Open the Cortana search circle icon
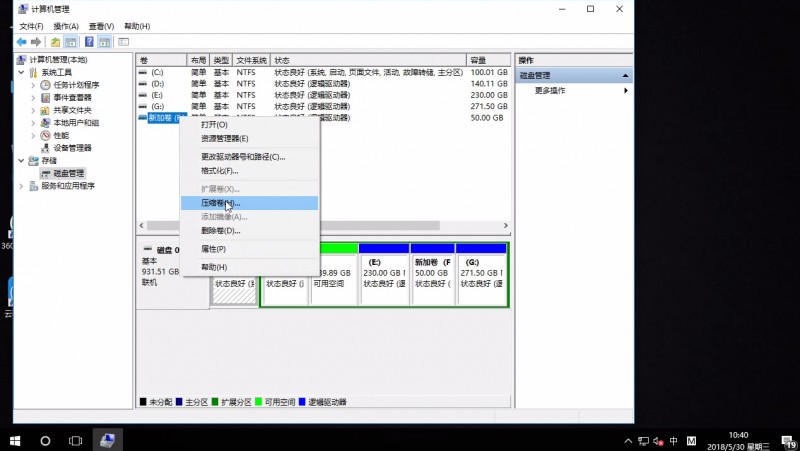 (x=45, y=440)
